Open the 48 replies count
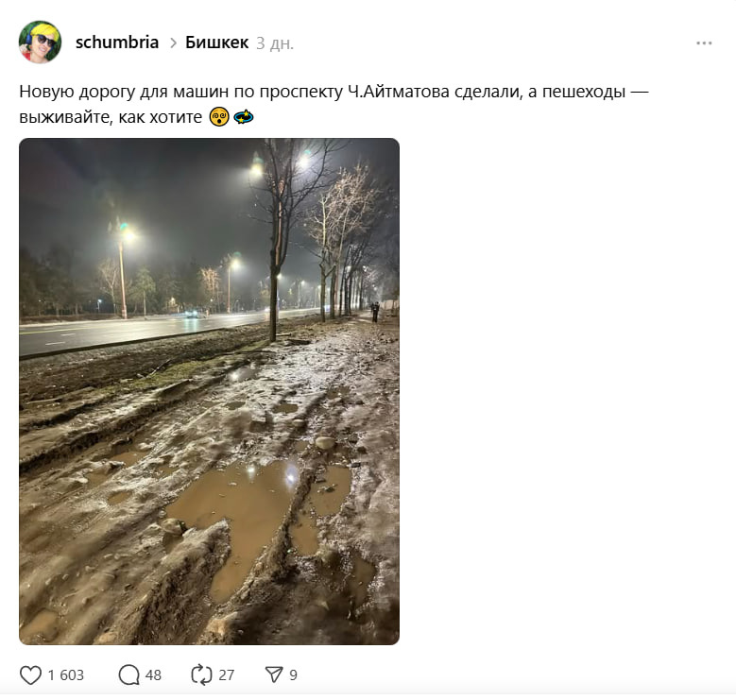This screenshot has height=700, width=736. point(153,675)
